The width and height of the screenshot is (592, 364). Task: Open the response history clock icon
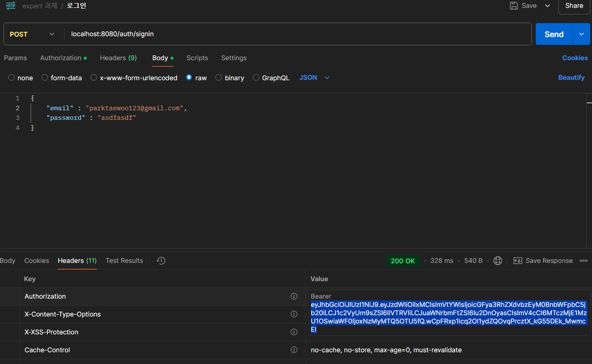pyautogui.click(x=161, y=261)
